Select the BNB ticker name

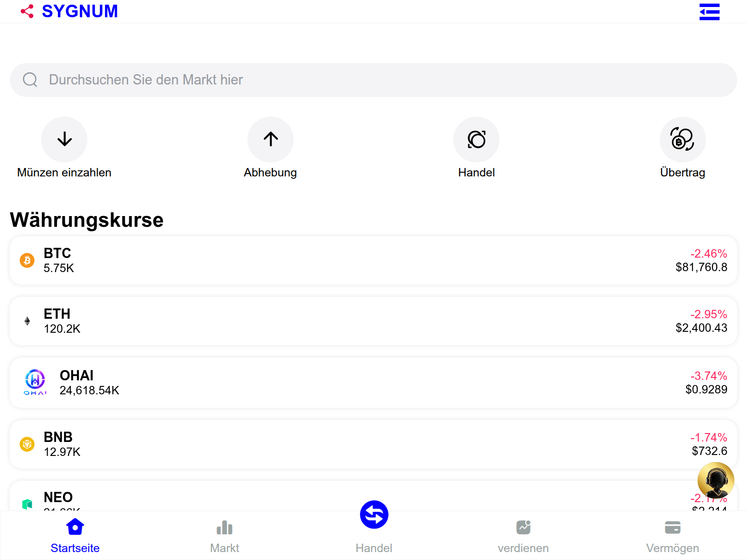point(58,437)
